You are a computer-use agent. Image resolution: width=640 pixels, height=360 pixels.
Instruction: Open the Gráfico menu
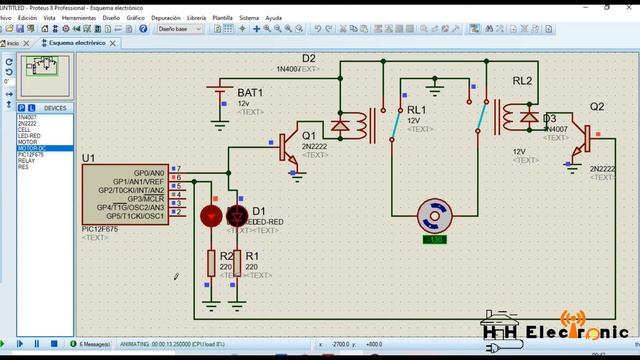(136, 18)
